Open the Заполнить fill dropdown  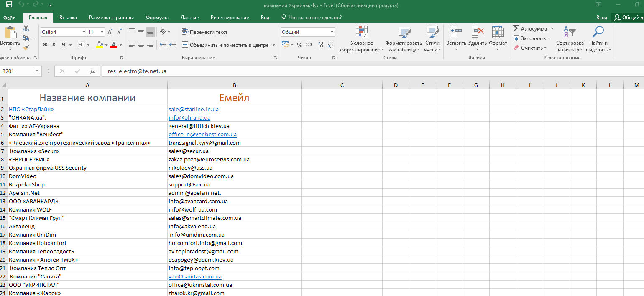tap(532, 38)
